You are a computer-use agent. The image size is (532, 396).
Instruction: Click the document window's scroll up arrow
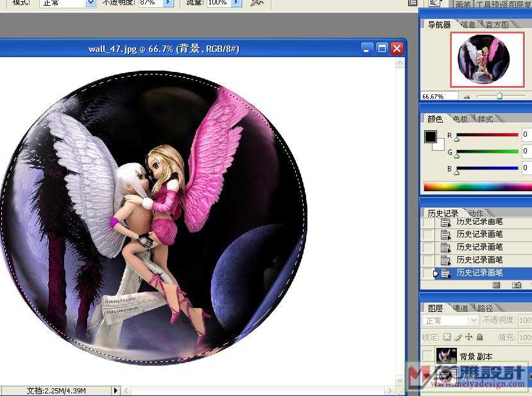tap(400, 63)
